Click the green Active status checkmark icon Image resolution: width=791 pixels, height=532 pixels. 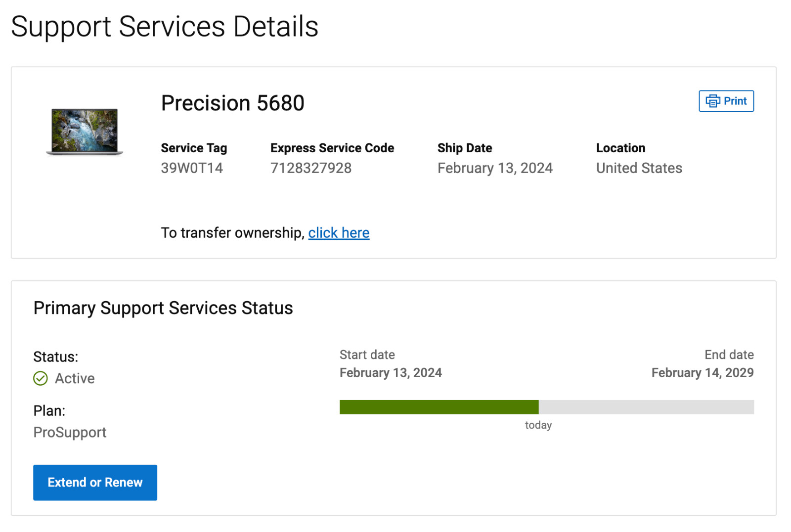[x=41, y=378]
